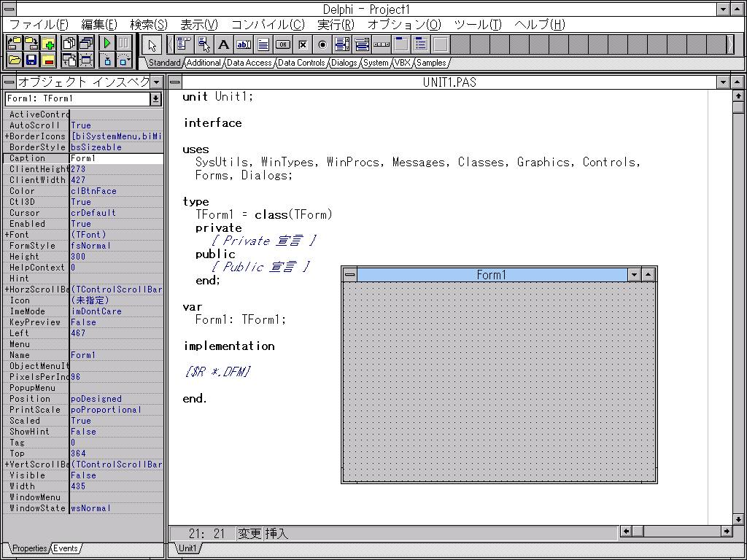Open the ファイル(F) menu

click(39, 25)
